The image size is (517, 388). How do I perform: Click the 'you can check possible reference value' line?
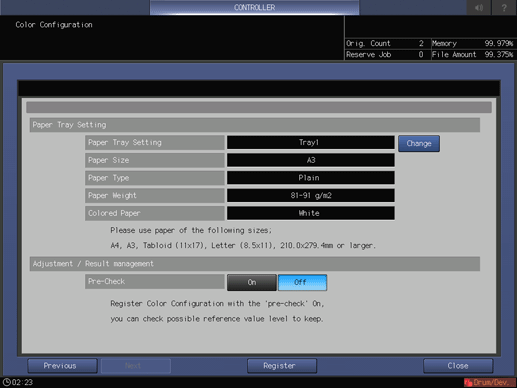point(217,319)
